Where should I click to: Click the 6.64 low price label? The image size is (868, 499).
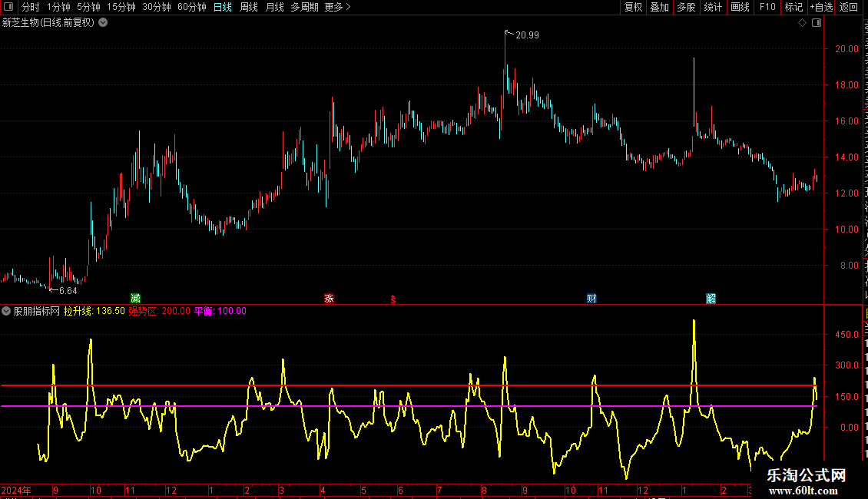coord(68,290)
